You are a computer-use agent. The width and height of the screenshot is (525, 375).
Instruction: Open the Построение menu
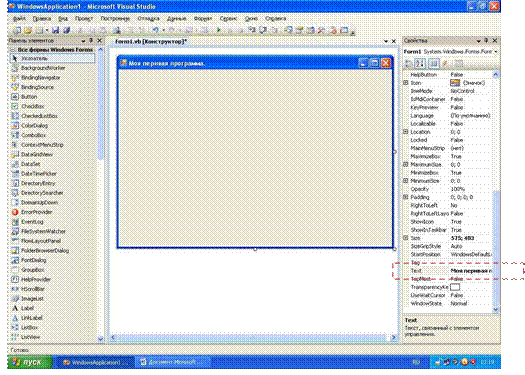pyautogui.click(x=115, y=19)
